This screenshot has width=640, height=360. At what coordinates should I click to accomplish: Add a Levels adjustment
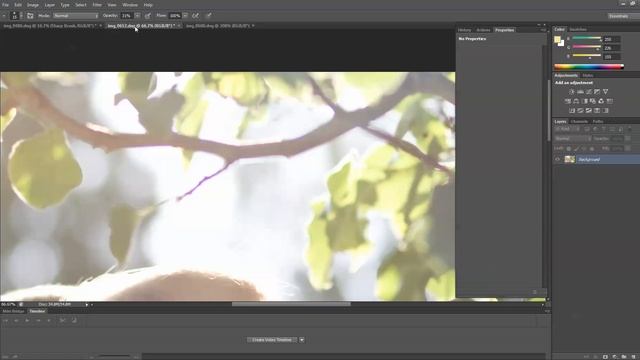[x=580, y=91]
